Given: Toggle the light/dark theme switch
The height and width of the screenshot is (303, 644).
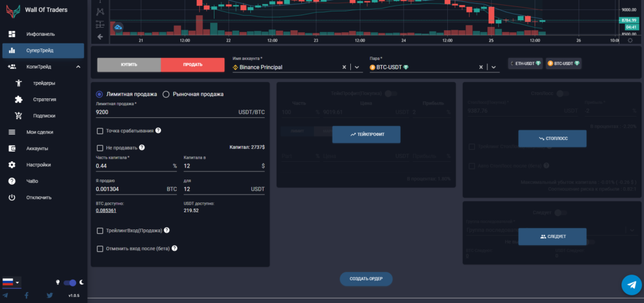Looking at the screenshot, I should [70, 283].
